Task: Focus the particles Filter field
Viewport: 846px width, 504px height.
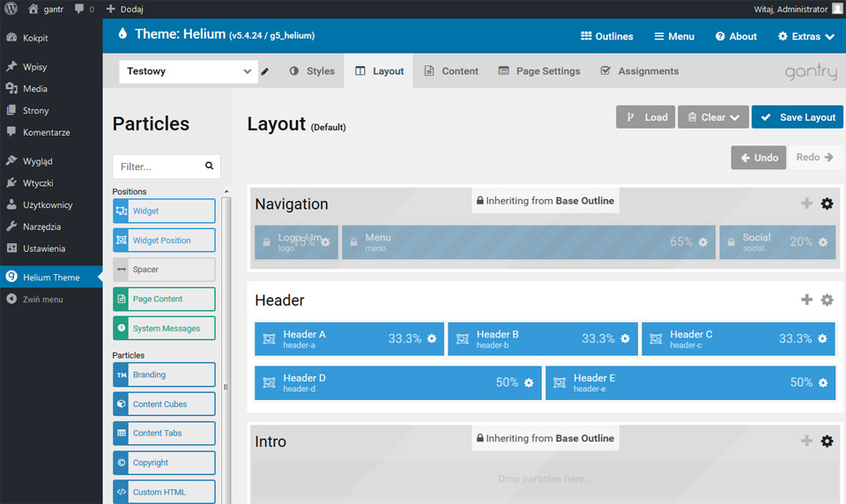Action: tap(167, 167)
